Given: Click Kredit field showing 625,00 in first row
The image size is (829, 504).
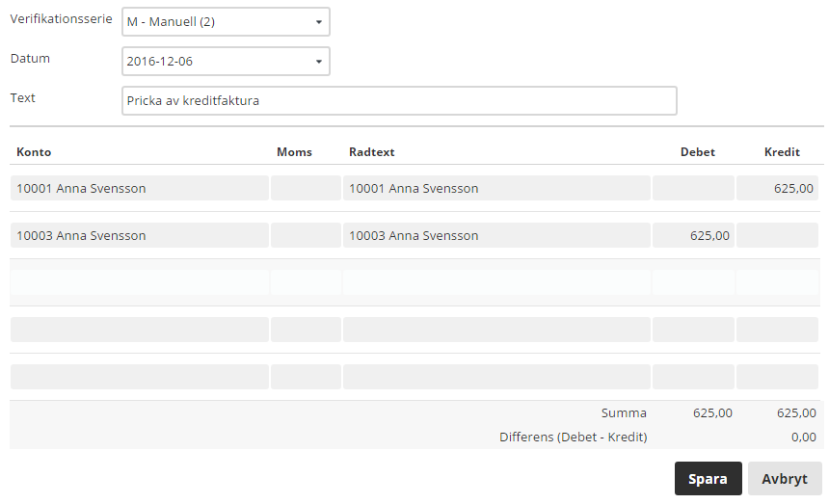Looking at the screenshot, I should tap(777, 188).
